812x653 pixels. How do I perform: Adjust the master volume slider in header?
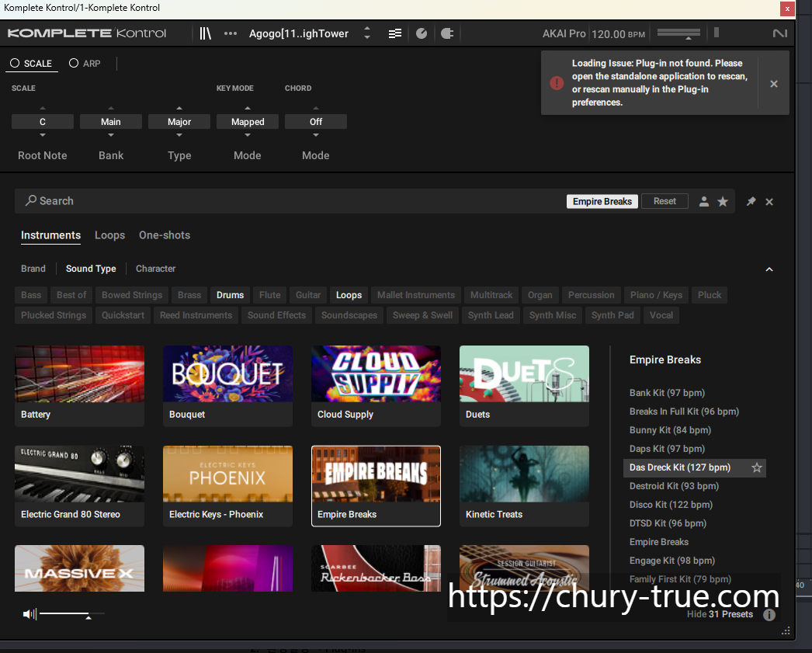tap(678, 33)
